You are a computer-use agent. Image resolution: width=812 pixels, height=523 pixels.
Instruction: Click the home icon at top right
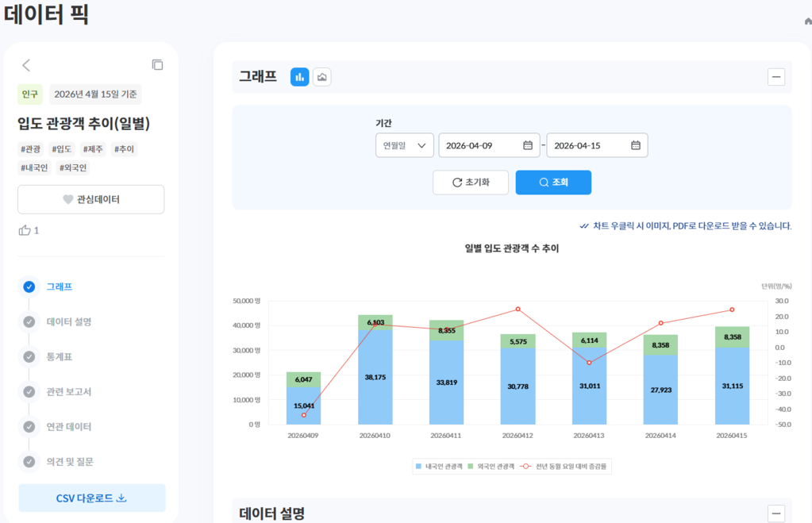(x=807, y=21)
